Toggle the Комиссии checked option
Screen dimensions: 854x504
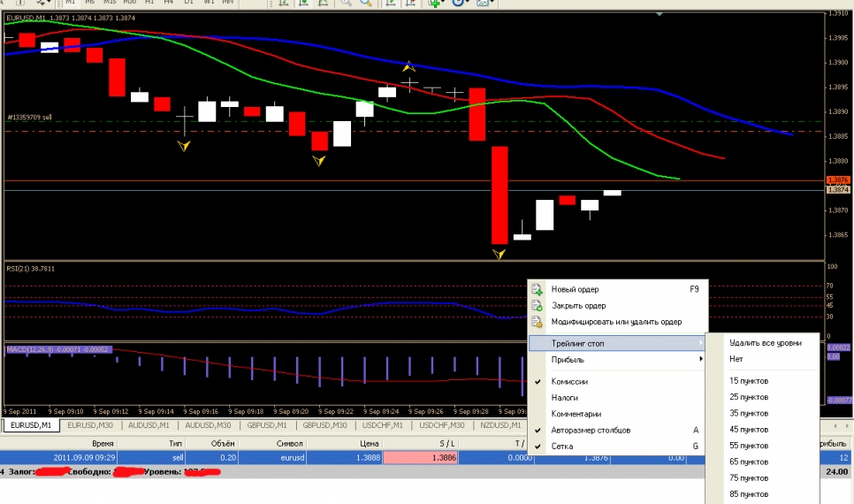[x=576, y=382]
